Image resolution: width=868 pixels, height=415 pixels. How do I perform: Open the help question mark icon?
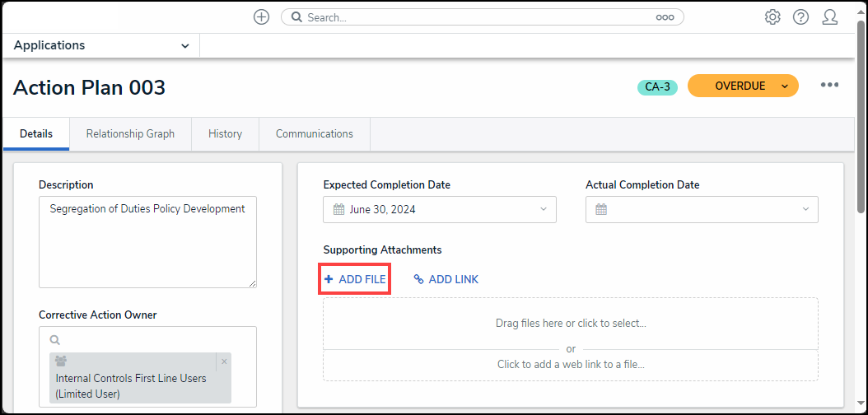tap(800, 17)
